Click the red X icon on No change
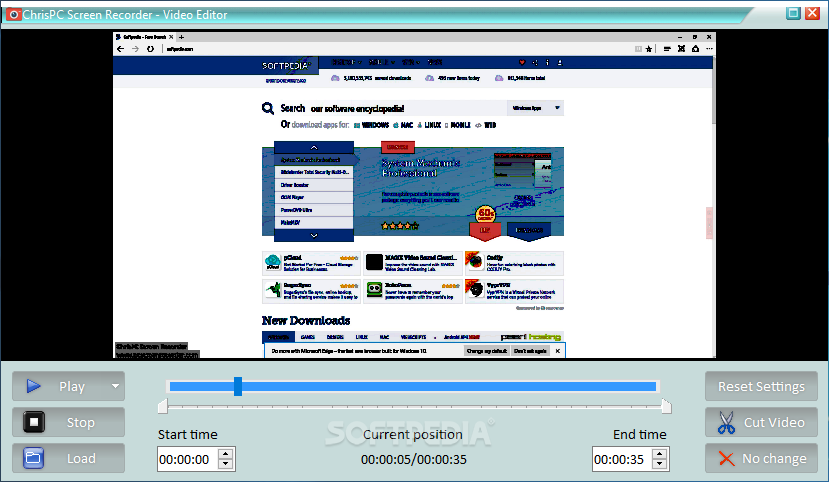Image resolution: width=829 pixels, height=482 pixels. [727, 459]
